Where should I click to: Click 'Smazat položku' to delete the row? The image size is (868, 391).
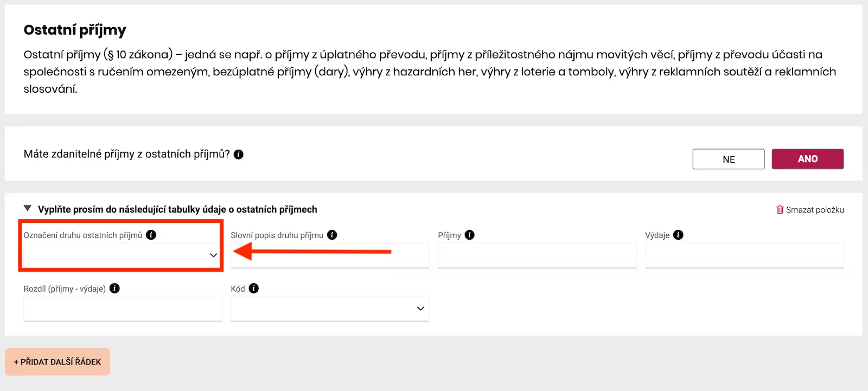815,209
